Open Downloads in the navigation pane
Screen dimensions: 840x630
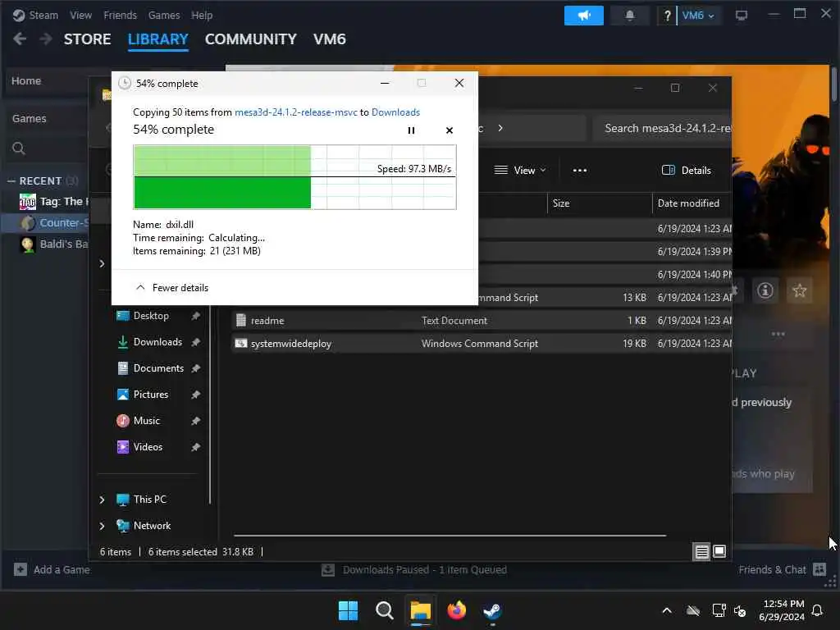[x=157, y=342]
